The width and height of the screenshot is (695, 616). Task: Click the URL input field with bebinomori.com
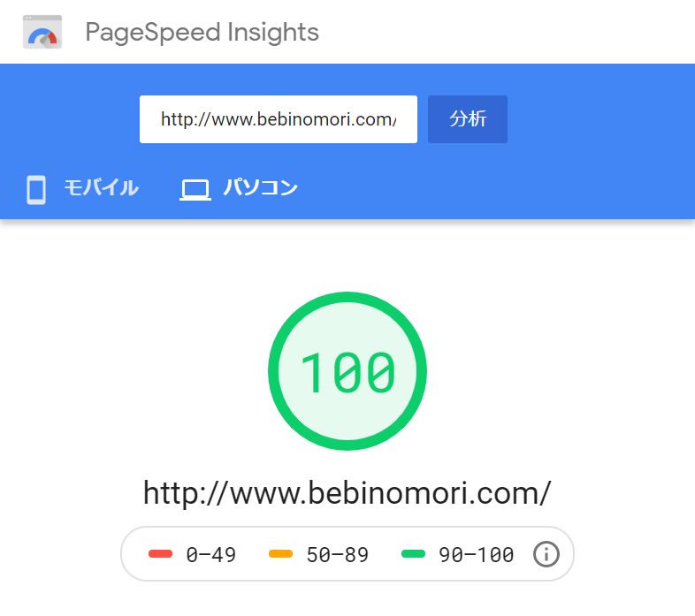coord(279,119)
